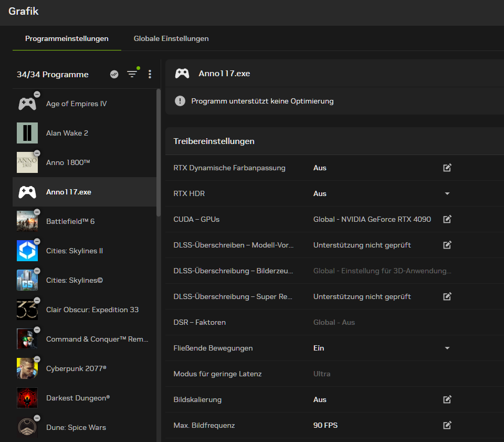
Task: Select Cities: Skylines© program
Action: [84, 280]
